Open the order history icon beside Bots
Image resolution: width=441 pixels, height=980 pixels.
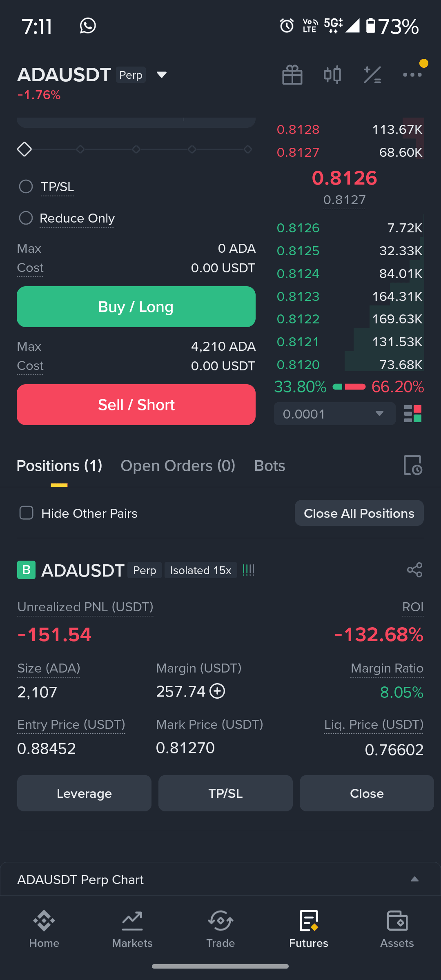coord(413,465)
